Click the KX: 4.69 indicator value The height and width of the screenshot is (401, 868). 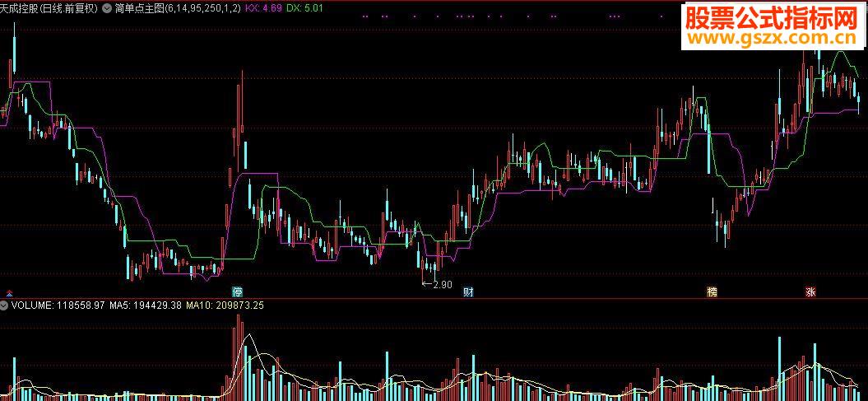pyautogui.click(x=264, y=9)
